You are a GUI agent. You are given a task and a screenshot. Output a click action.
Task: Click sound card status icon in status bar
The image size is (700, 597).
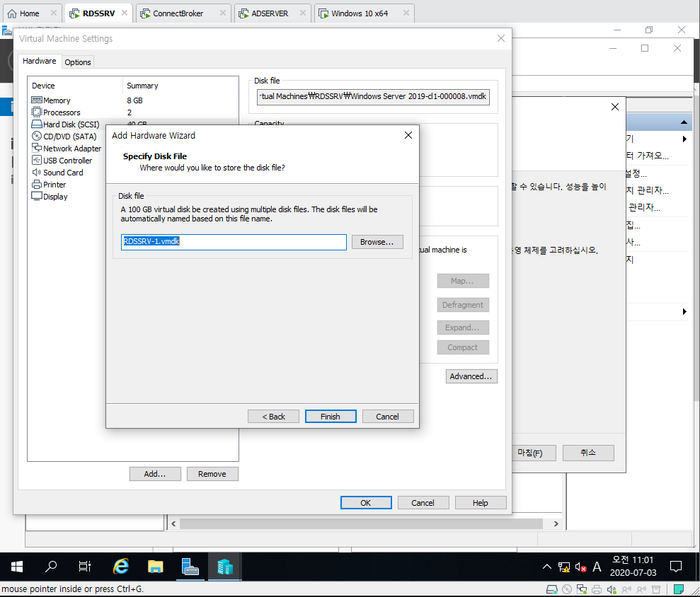[612, 589]
